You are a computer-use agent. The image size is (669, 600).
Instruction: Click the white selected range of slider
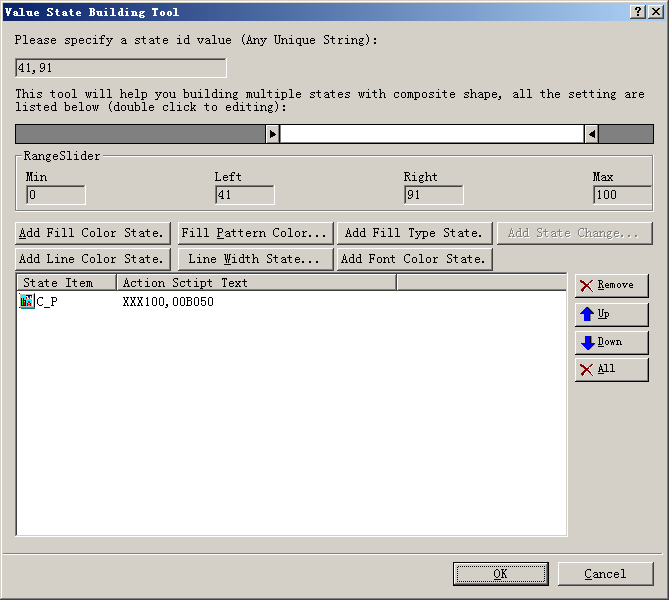(x=432, y=134)
